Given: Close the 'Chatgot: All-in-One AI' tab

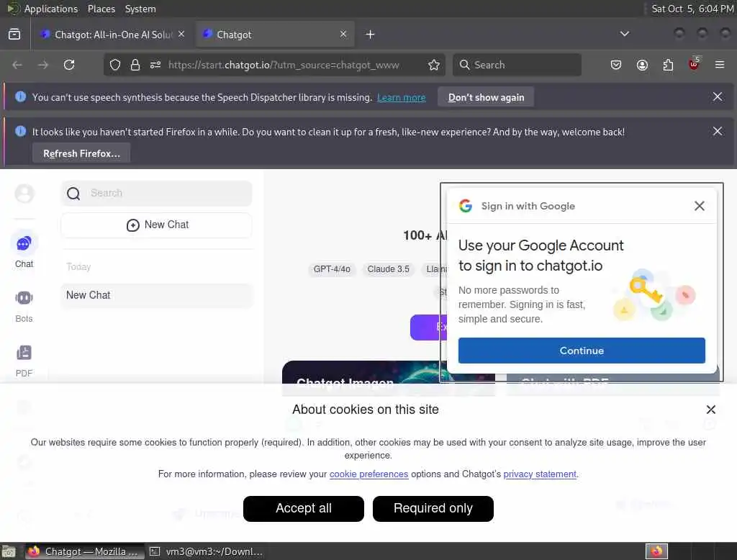Looking at the screenshot, I should [x=181, y=34].
